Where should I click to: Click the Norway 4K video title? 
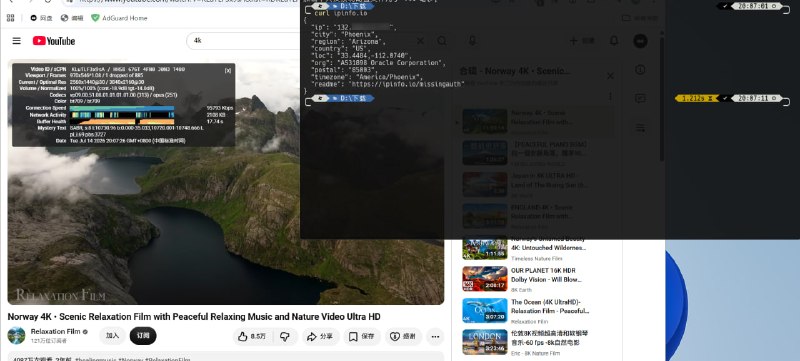[x=194, y=317]
